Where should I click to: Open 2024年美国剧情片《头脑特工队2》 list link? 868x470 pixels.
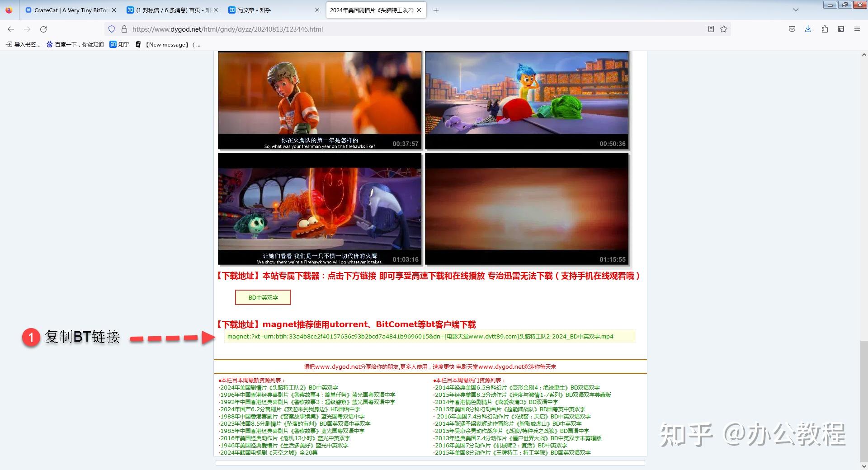(279, 387)
